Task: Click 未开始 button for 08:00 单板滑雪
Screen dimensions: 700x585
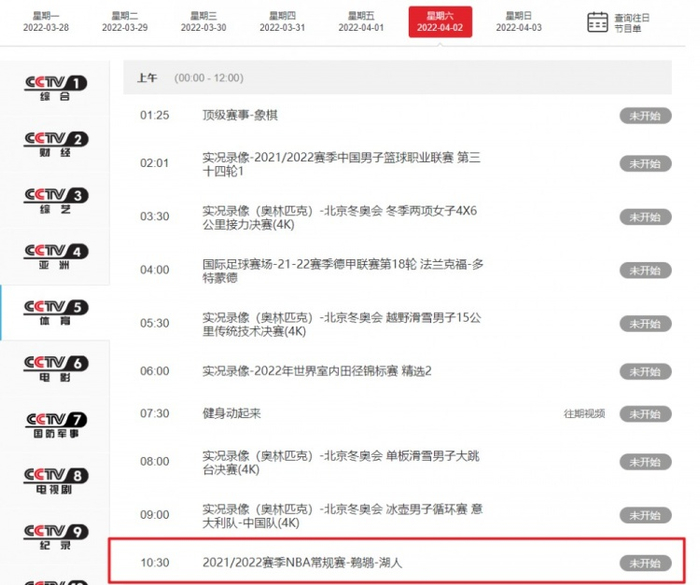Action: pos(645,462)
